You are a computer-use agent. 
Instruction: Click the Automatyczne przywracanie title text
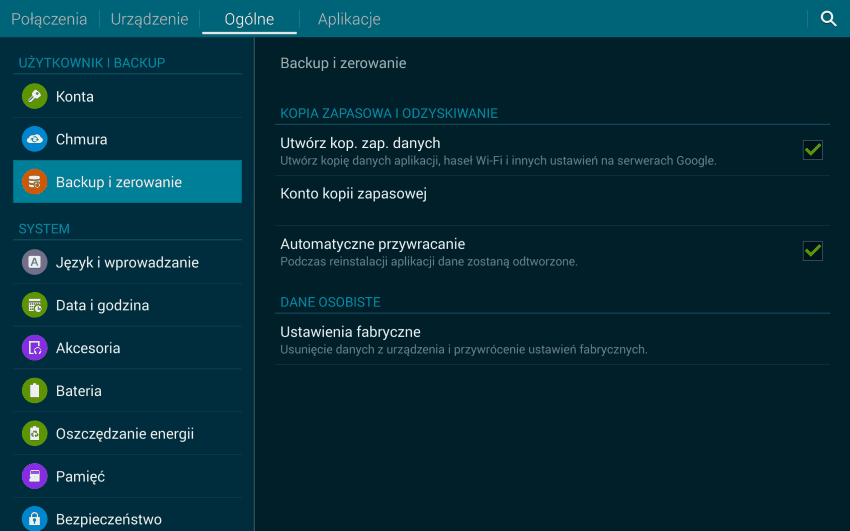point(372,244)
